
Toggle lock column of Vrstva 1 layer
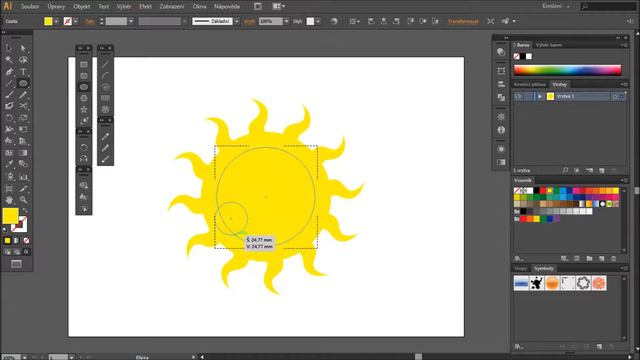point(529,96)
